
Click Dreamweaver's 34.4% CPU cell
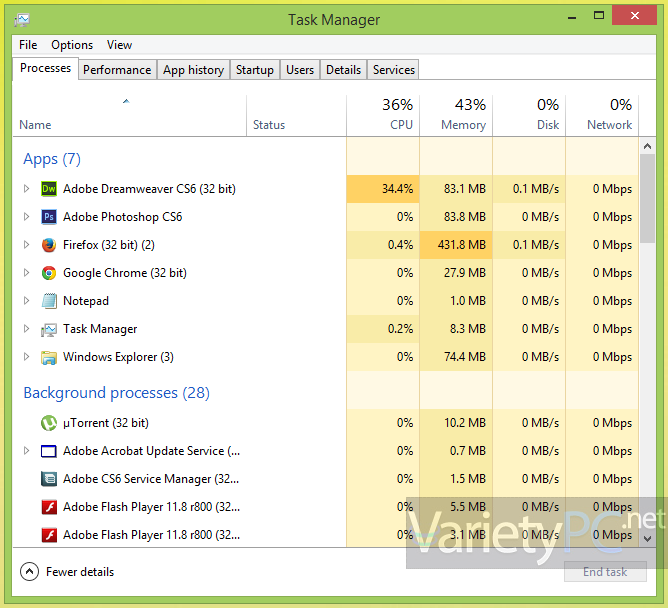(383, 189)
